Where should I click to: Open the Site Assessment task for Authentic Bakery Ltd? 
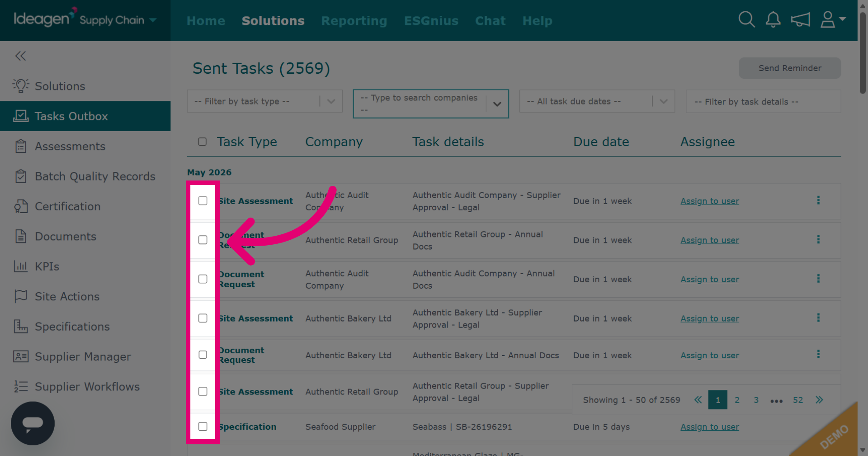point(256,318)
